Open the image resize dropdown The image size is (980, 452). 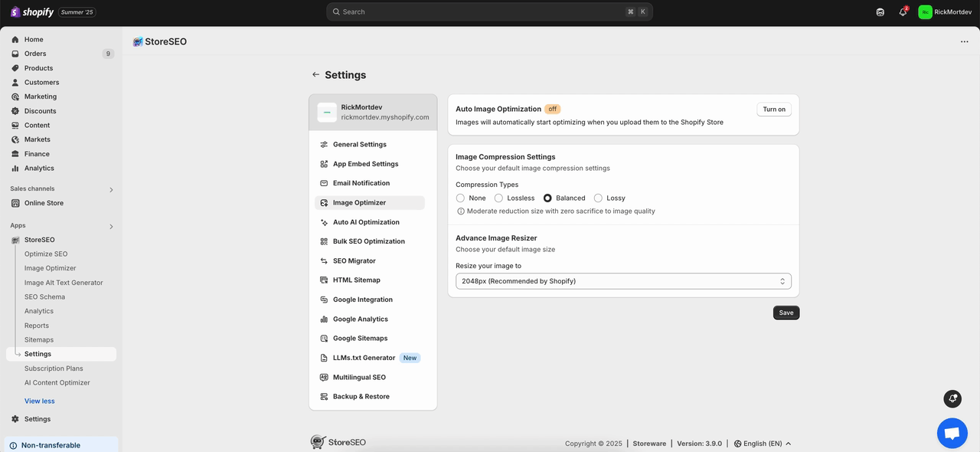[x=622, y=280]
